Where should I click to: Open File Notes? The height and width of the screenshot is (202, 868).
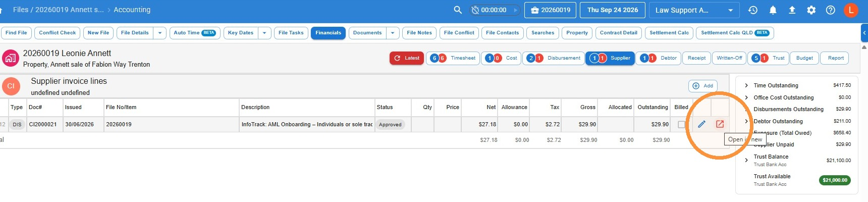tap(419, 33)
